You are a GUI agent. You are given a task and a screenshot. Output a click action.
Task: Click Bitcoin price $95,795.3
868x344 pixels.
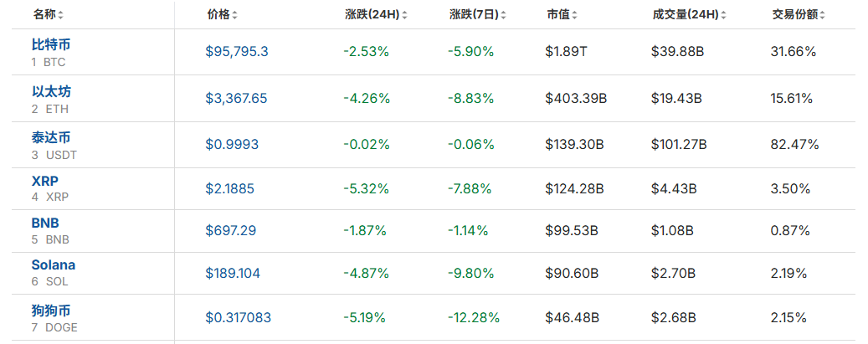[237, 52]
